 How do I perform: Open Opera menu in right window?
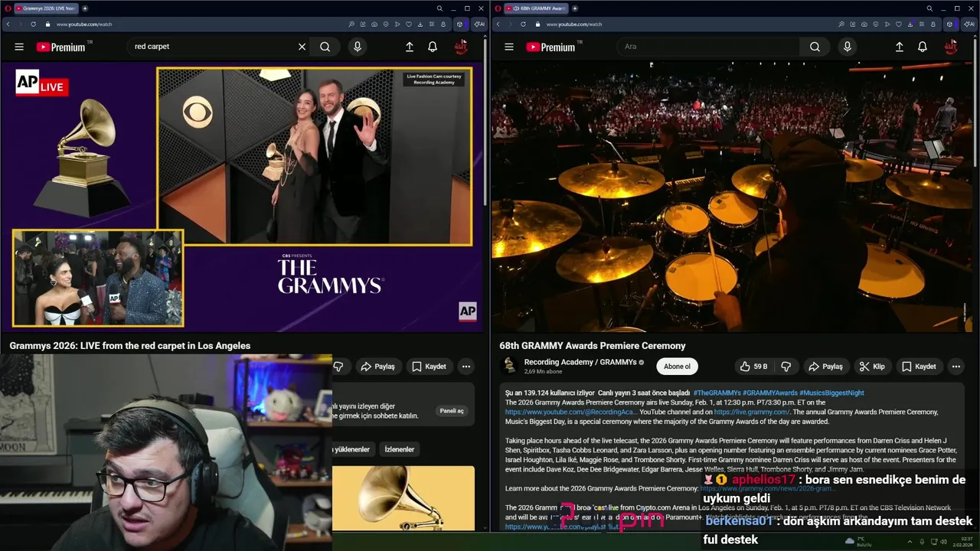pyautogui.click(x=498, y=8)
